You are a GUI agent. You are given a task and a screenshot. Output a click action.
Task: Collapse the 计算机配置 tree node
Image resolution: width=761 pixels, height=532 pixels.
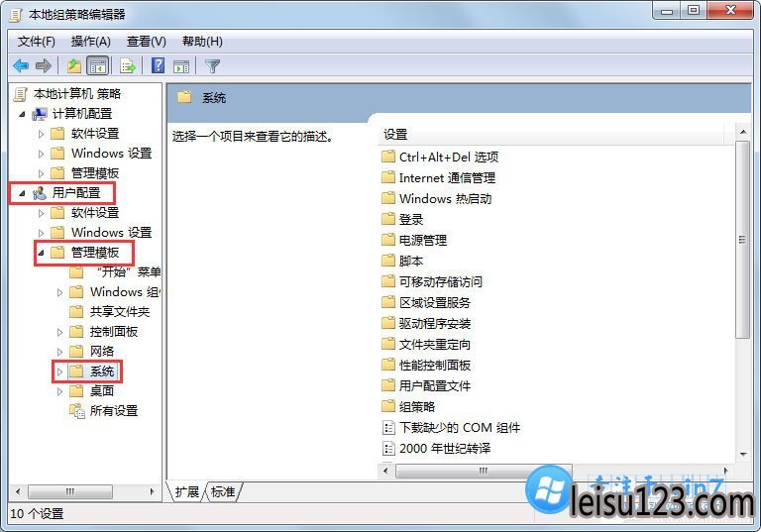coord(22,114)
